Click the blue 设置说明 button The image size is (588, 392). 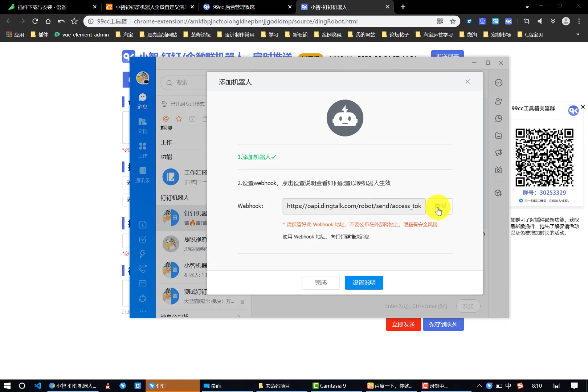coord(364,282)
